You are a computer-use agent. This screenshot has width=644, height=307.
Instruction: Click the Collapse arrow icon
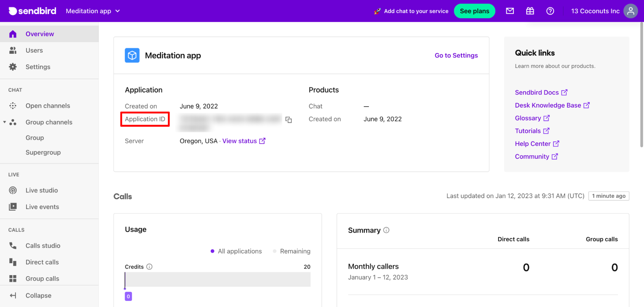click(x=13, y=295)
